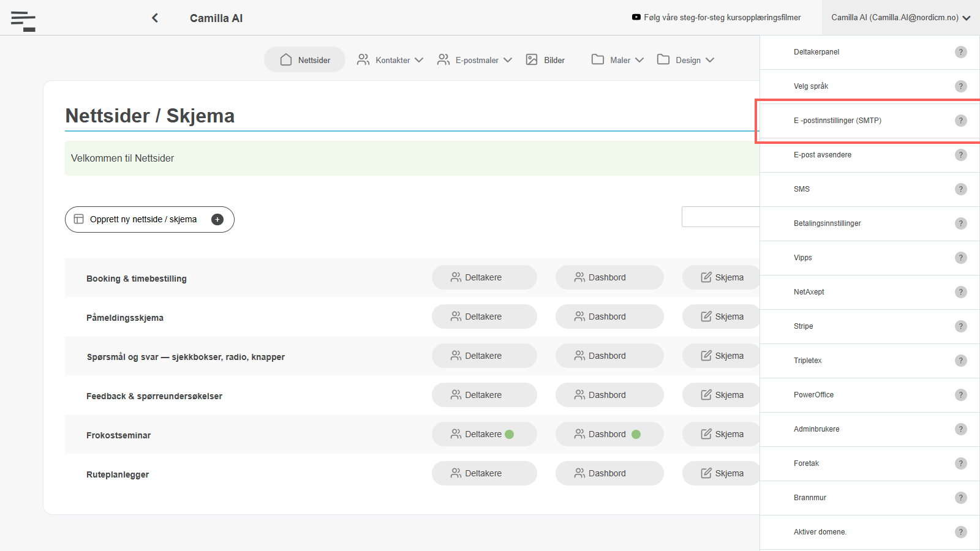Open help icon for Adminbrukere
The width and height of the screenshot is (980, 551).
coord(961,429)
